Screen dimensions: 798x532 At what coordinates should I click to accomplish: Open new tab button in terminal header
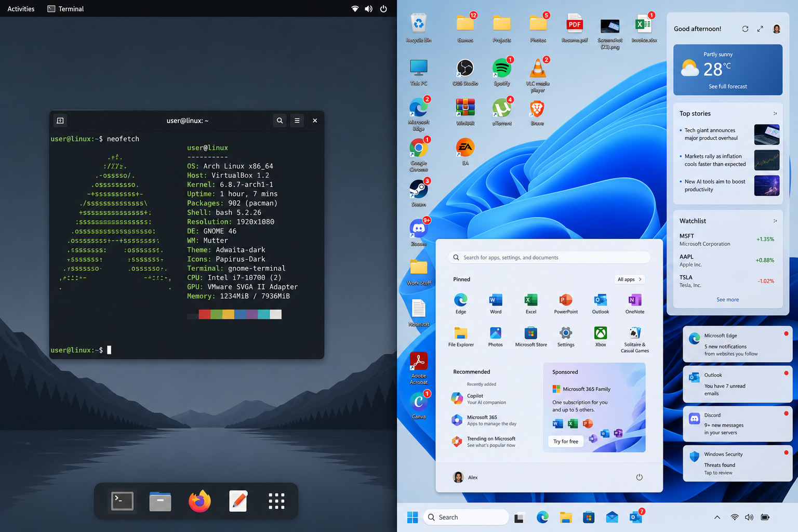(60, 121)
